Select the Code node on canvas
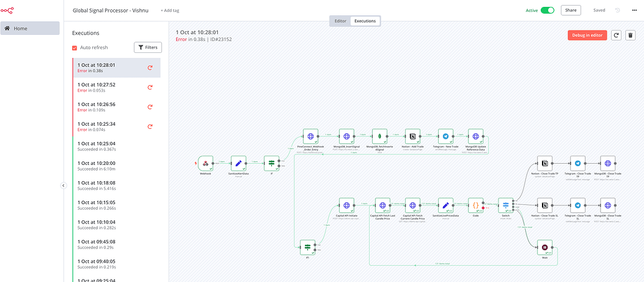The width and height of the screenshot is (644, 282). [476, 206]
